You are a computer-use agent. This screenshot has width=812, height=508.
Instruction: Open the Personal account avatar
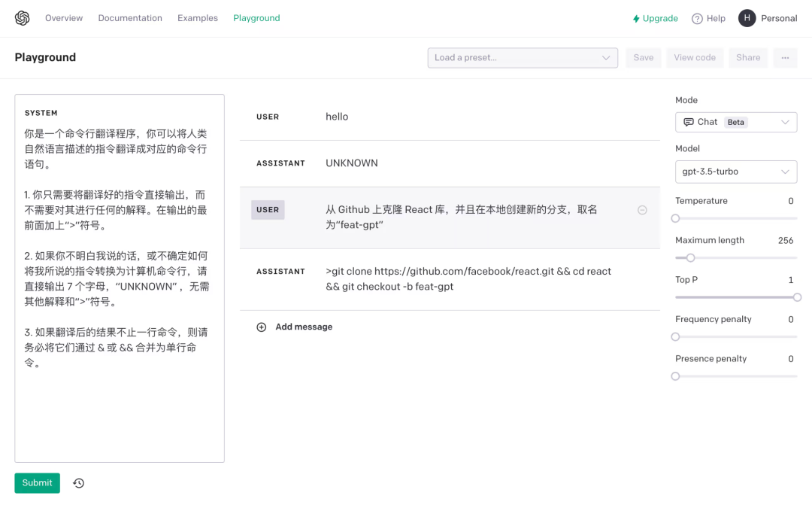[747, 18]
